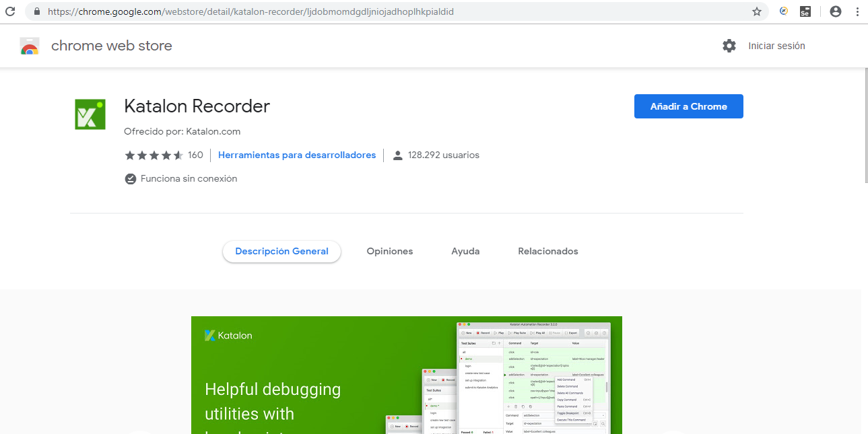Click the Katalon promotional screenshot image

click(406, 375)
